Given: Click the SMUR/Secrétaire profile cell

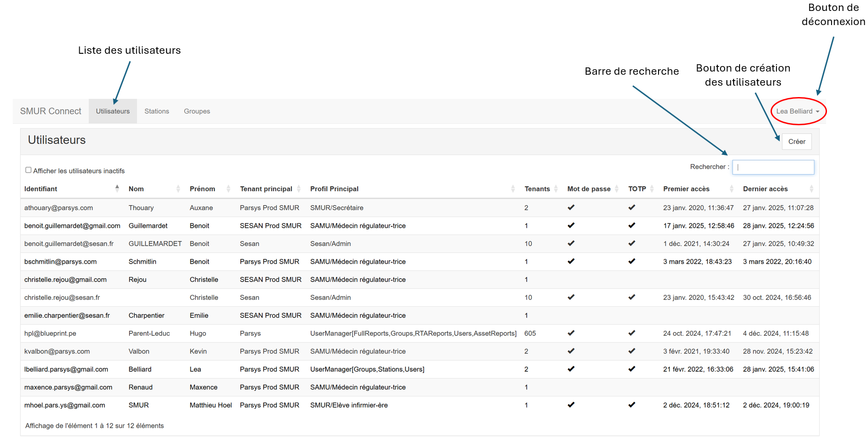Looking at the screenshot, I should click(337, 208).
